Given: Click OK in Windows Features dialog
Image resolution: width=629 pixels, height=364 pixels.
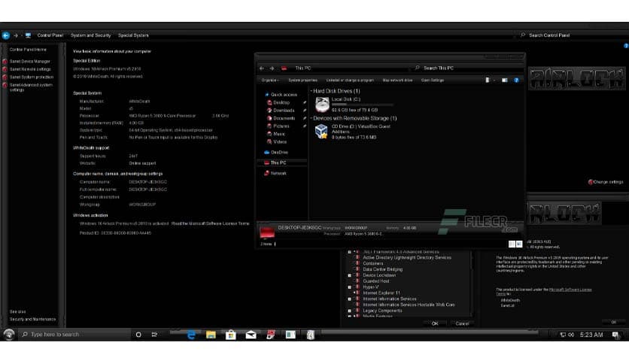Looking at the screenshot, I should pos(435,323).
